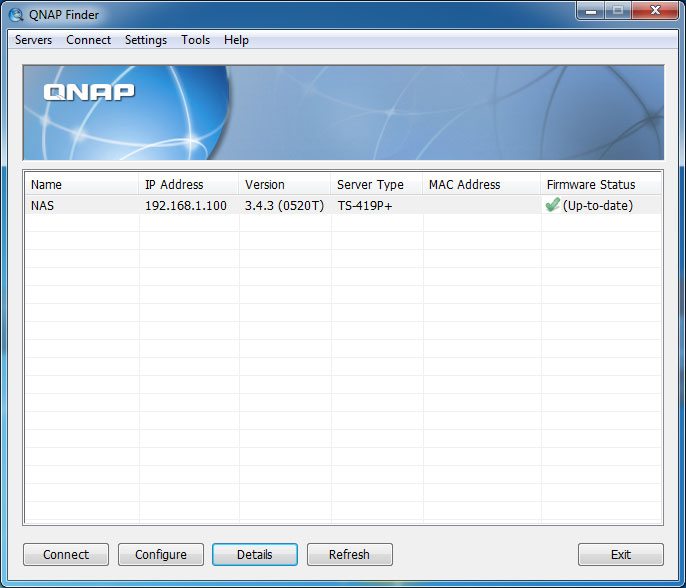Click the green firmware checkmark icon
The image size is (686, 588).
tap(553, 205)
